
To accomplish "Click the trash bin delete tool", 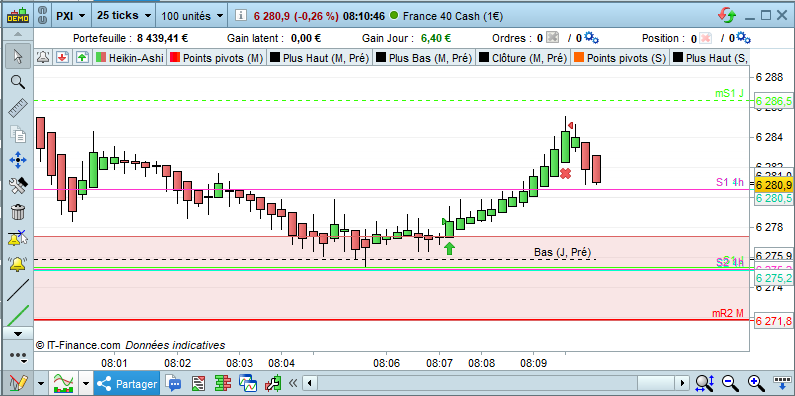I will [x=18, y=212].
